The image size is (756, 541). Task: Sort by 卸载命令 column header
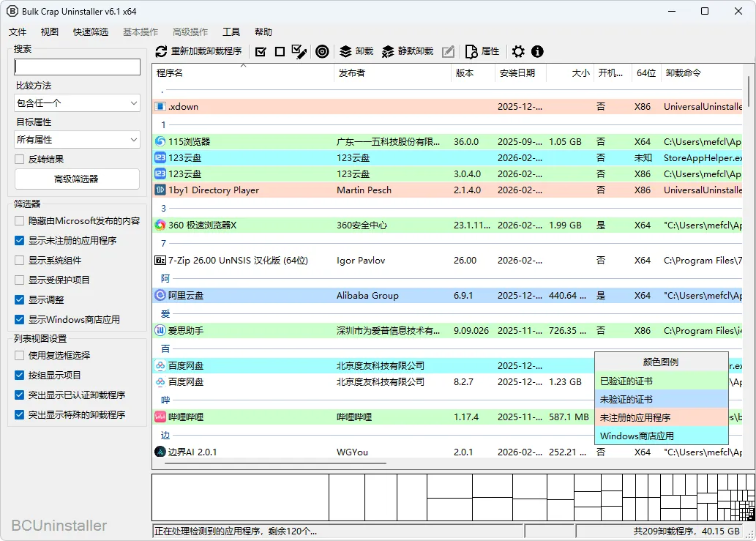coord(702,72)
